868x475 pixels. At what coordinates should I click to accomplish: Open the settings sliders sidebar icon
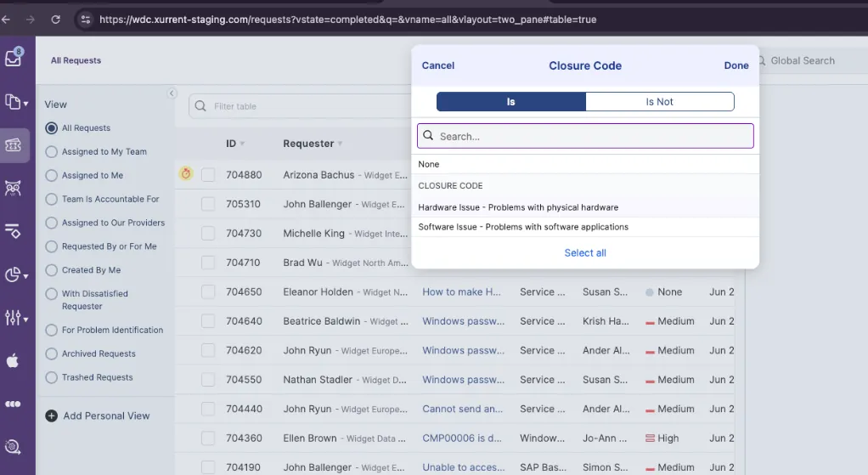(x=13, y=317)
